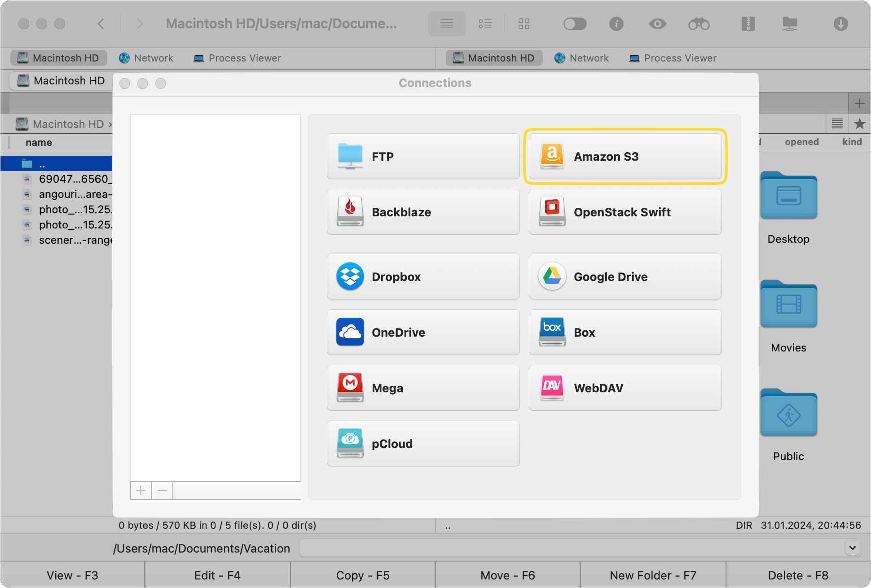Connect to Dropbox
The image size is (871, 588).
click(x=422, y=276)
